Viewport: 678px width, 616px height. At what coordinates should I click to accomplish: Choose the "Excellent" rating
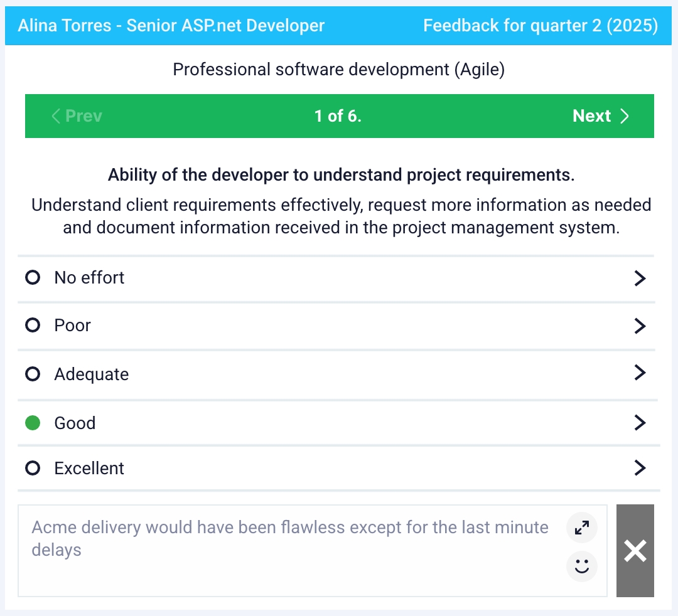pyautogui.click(x=33, y=467)
